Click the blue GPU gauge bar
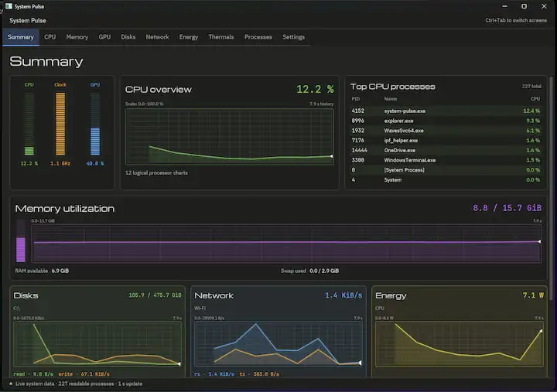Screen dimensions: 557x392 point(95,124)
